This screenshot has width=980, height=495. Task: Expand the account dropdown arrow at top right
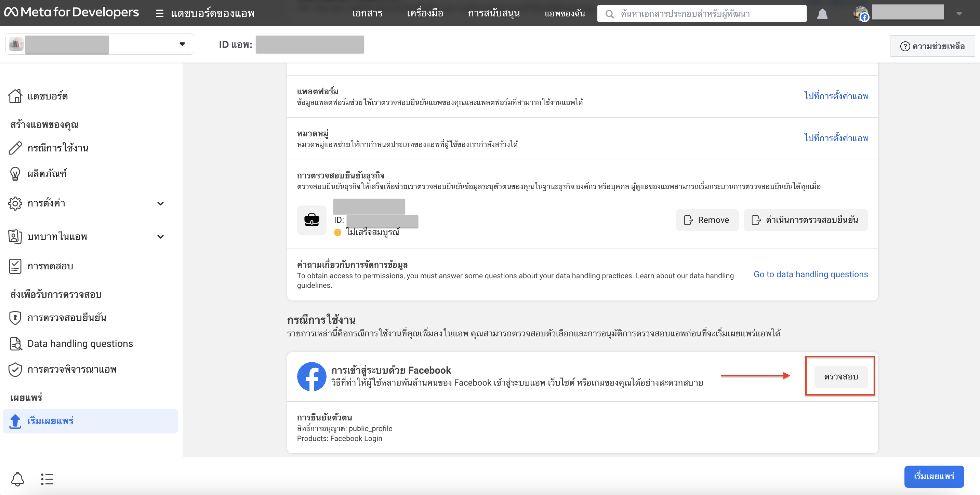click(959, 14)
